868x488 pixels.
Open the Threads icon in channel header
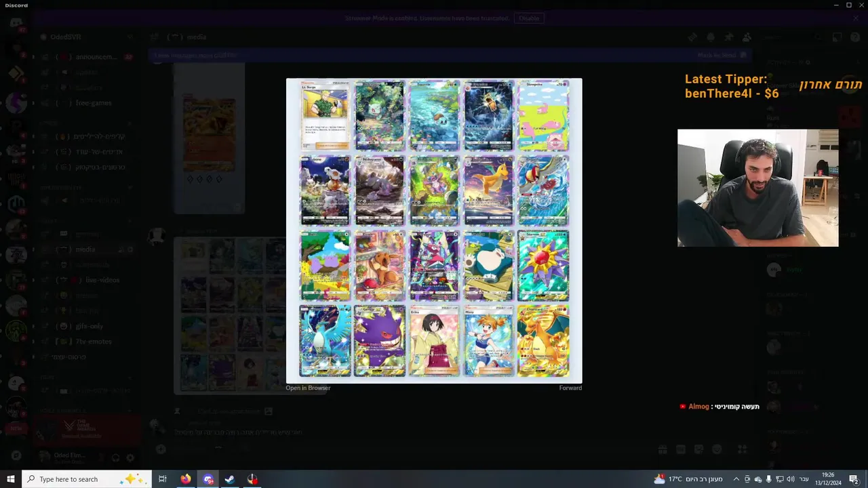pyautogui.click(x=692, y=37)
